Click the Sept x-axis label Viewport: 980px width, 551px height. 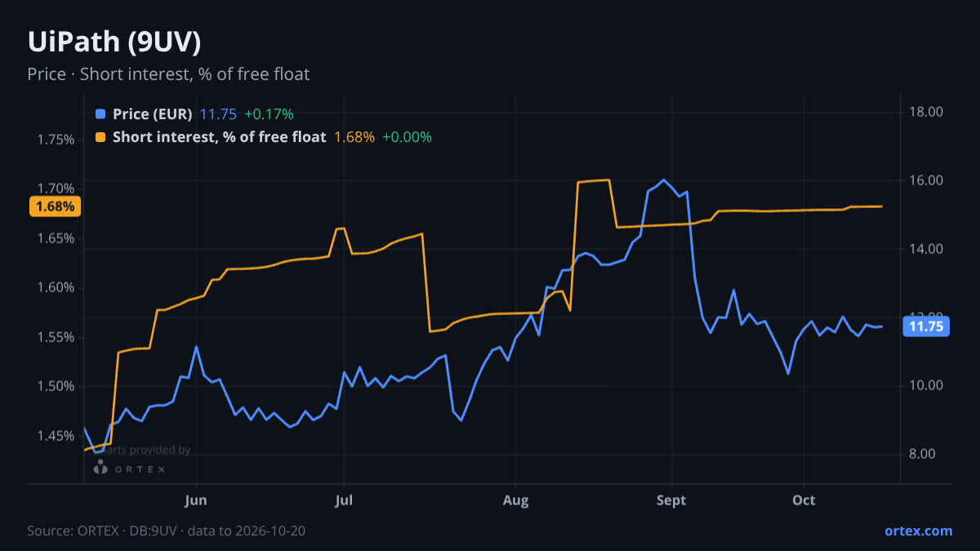[x=671, y=500]
